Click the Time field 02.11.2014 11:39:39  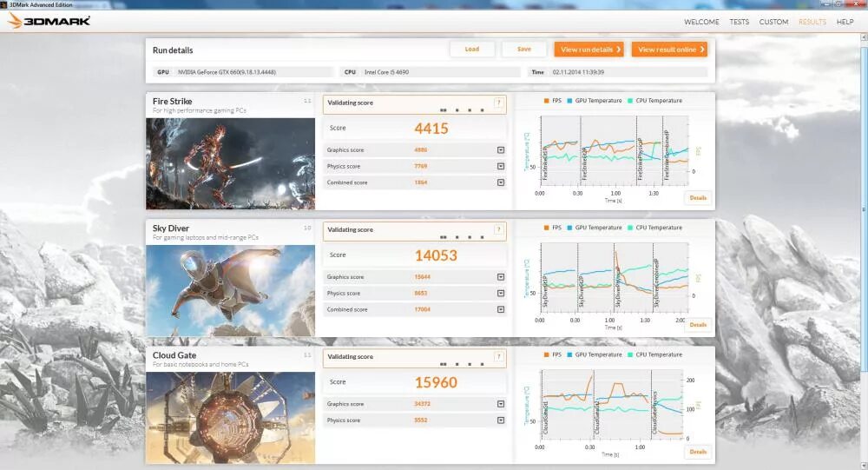click(x=617, y=72)
